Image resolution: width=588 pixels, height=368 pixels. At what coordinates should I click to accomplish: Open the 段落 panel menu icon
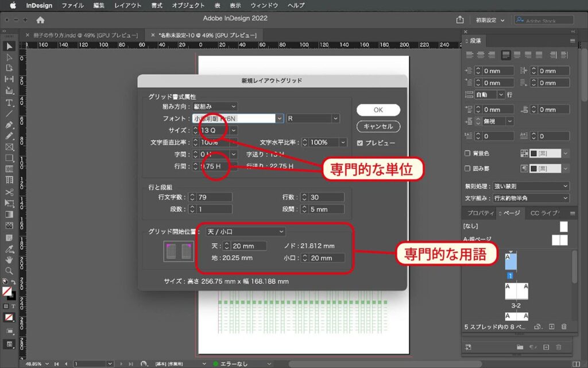pos(572,41)
